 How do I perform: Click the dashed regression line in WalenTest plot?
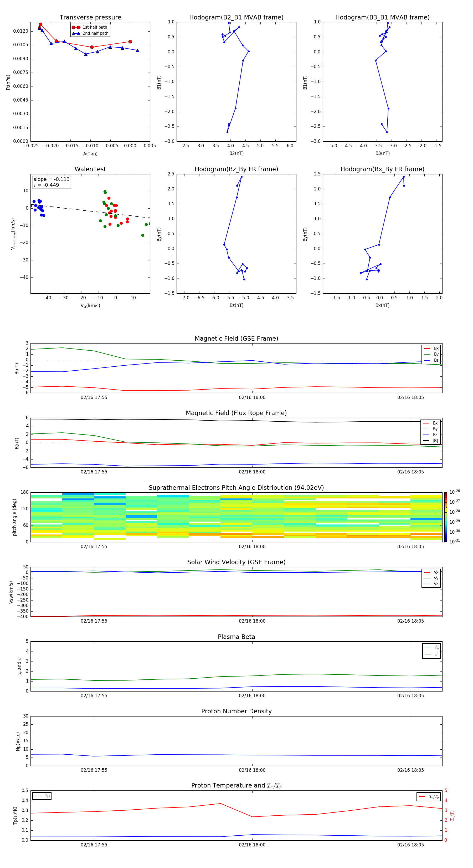coord(90,211)
